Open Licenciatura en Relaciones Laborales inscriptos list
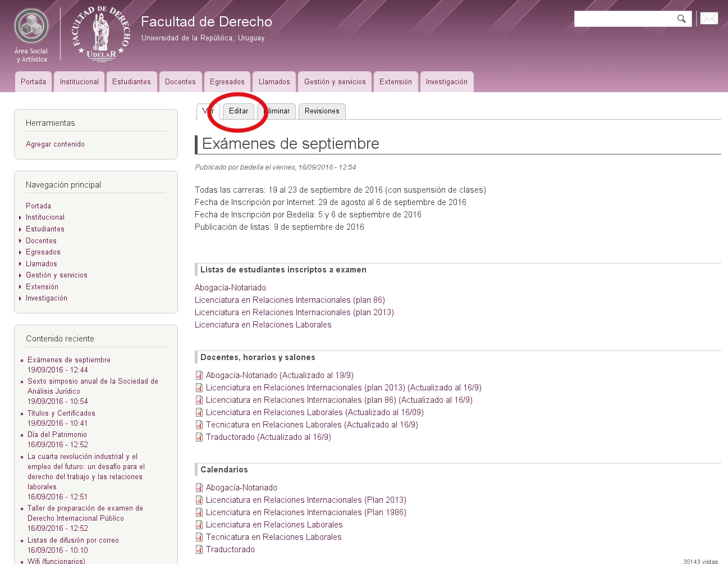The width and height of the screenshot is (728, 564). [263, 325]
